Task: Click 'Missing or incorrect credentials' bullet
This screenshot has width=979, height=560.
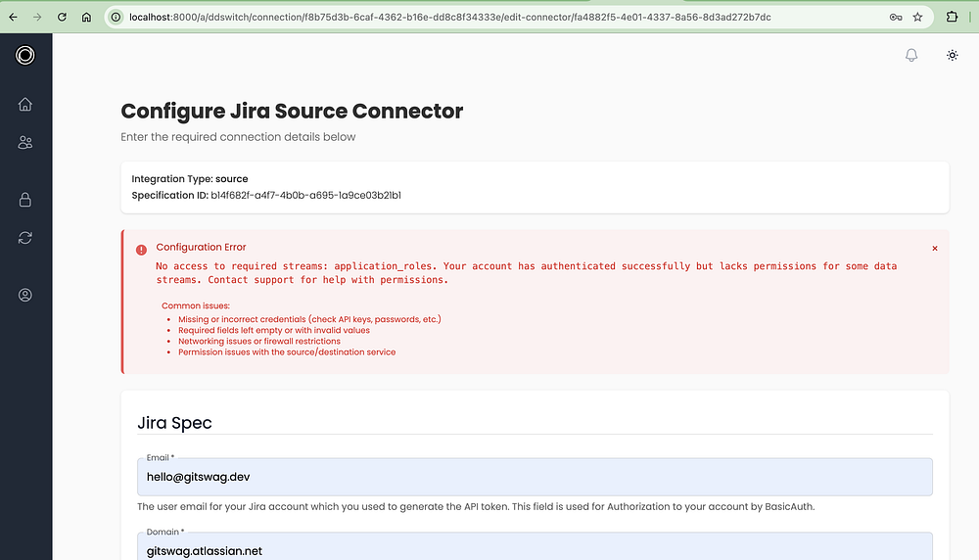Action: [309, 319]
